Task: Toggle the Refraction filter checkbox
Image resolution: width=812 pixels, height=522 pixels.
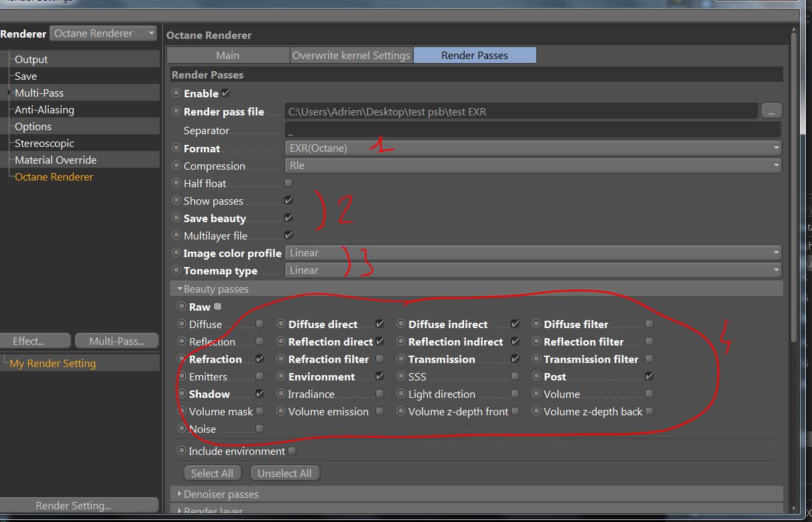Action: [380, 358]
